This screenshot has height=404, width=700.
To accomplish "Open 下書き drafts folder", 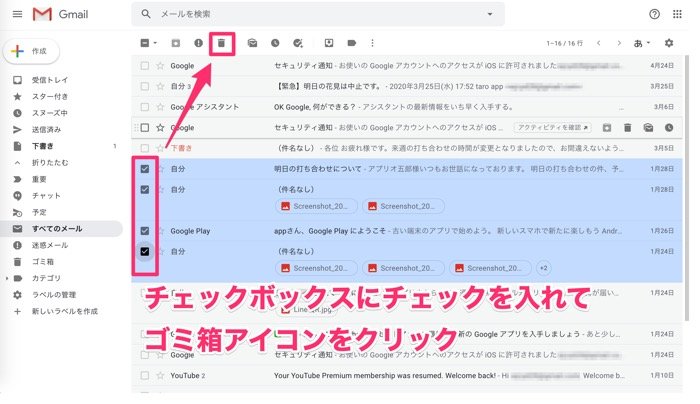I will point(43,146).
